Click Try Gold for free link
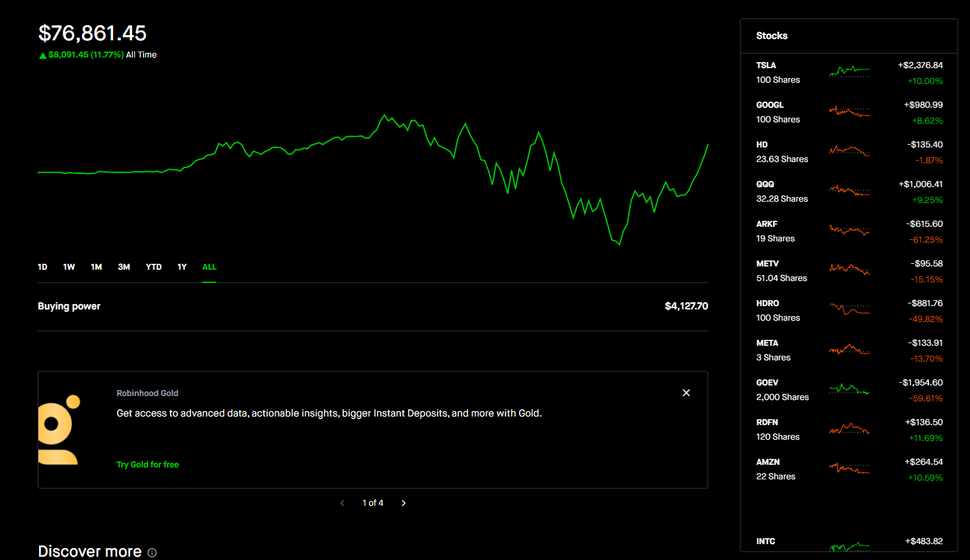Screen dimensions: 970x560 [x=147, y=465]
